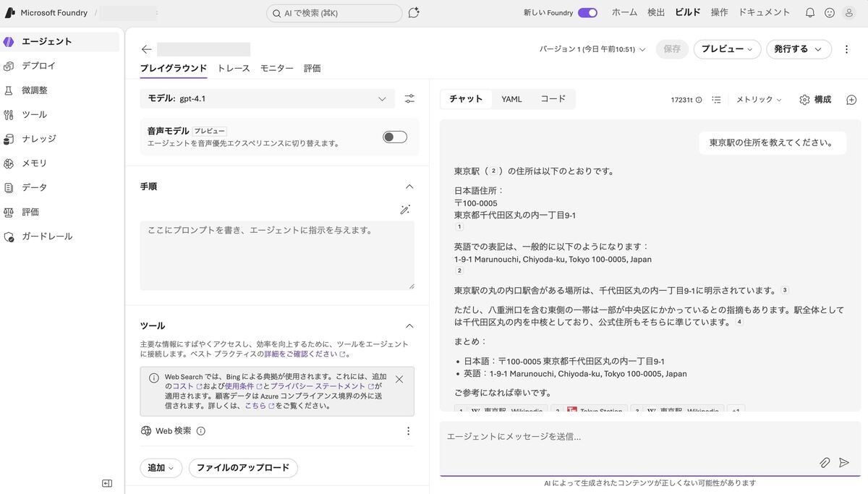Toggle the 音声モデル switch
Screen dimensions: 868x494
(395, 137)
